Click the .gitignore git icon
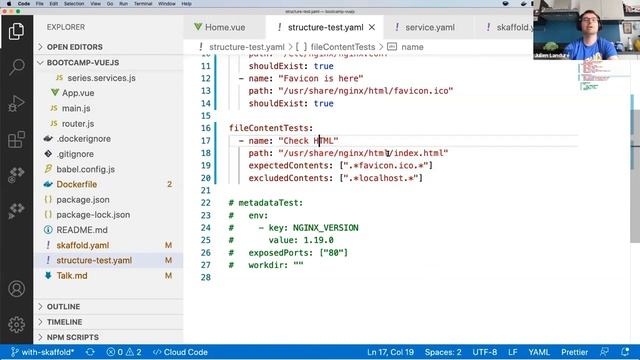The image size is (640, 360). (x=48, y=154)
